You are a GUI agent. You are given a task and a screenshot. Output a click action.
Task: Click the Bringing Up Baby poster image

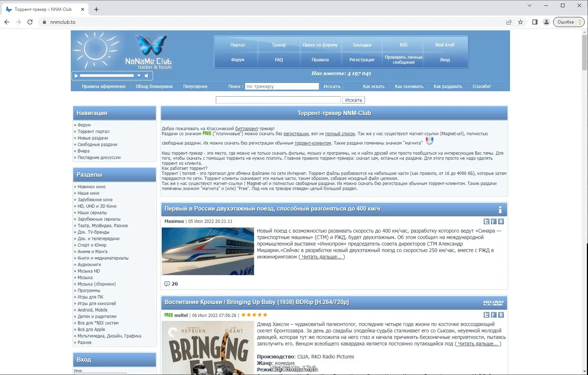(x=208, y=348)
